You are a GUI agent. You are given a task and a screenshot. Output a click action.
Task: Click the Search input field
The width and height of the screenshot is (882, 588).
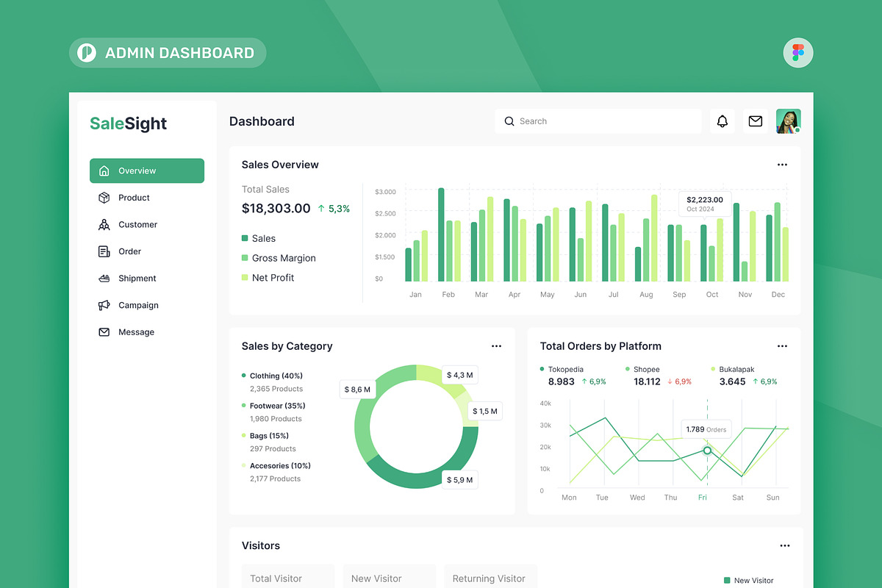(598, 121)
